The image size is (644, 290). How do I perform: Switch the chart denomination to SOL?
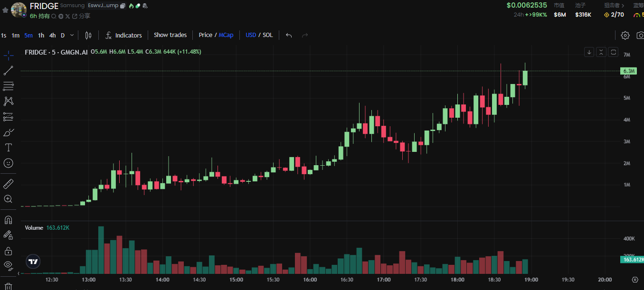268,35
